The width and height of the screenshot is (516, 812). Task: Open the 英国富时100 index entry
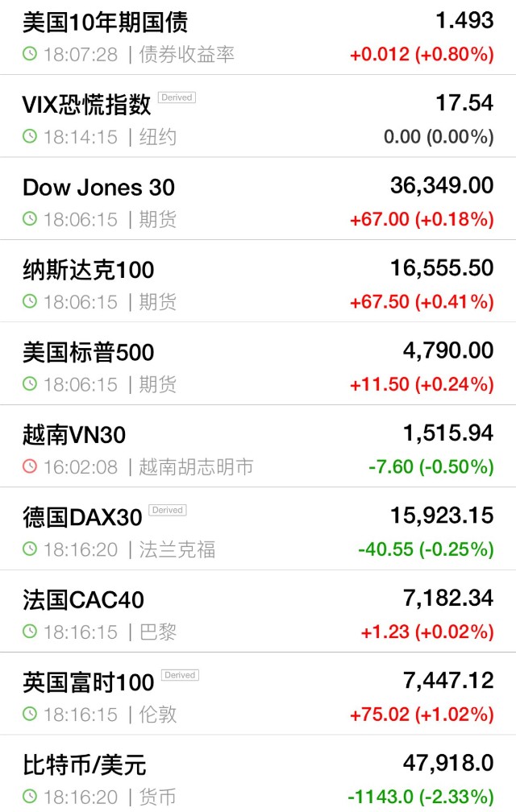[258, 694]
